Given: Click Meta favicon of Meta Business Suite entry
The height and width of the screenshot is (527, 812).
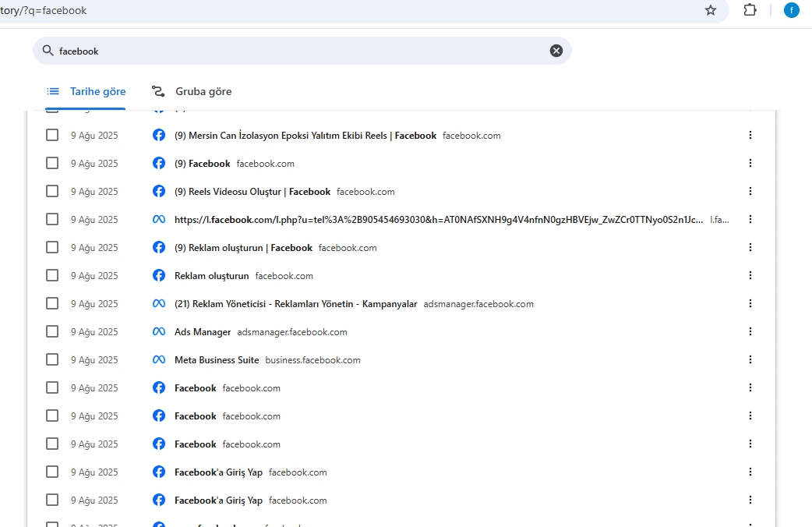Looking at the screenshot, I should [x=159, y=359].
